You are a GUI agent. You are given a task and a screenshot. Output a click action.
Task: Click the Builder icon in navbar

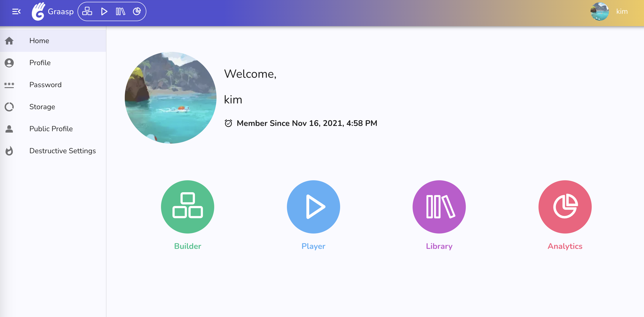(87, 11)
